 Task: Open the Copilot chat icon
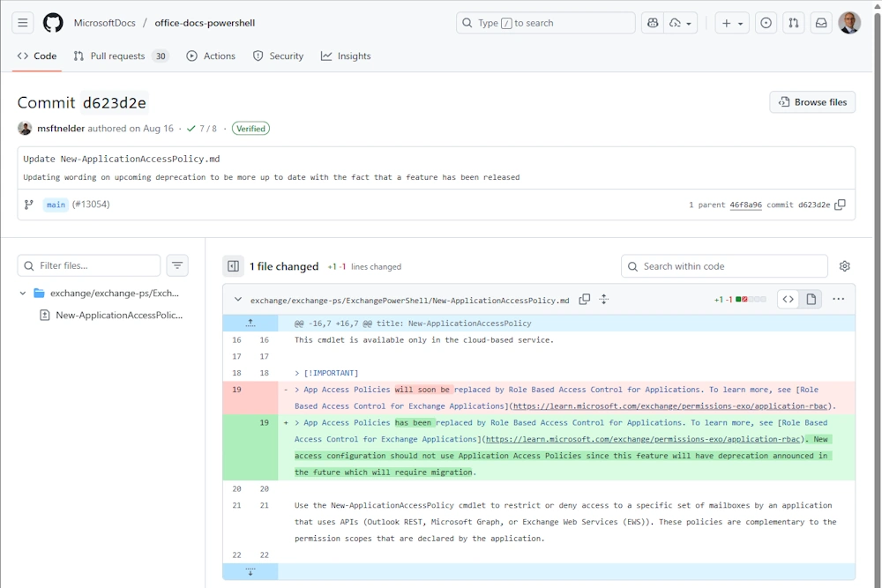tap(653, 23)
